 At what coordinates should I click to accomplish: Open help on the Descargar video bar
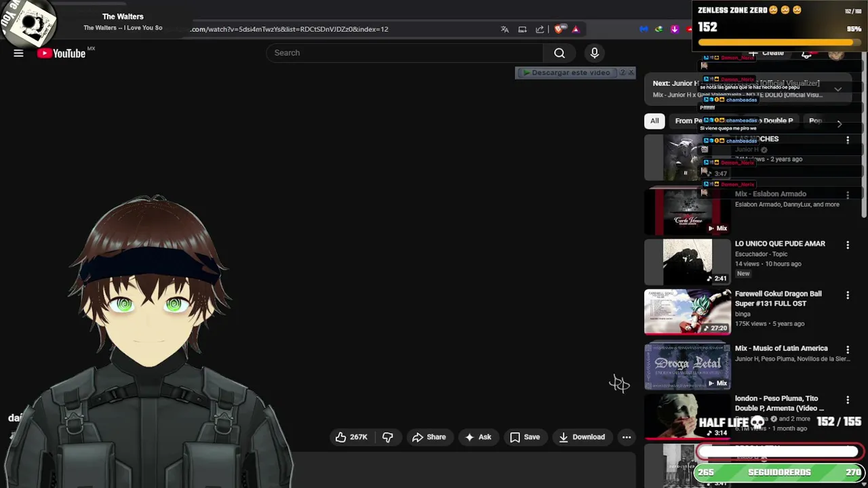[623, 73]
